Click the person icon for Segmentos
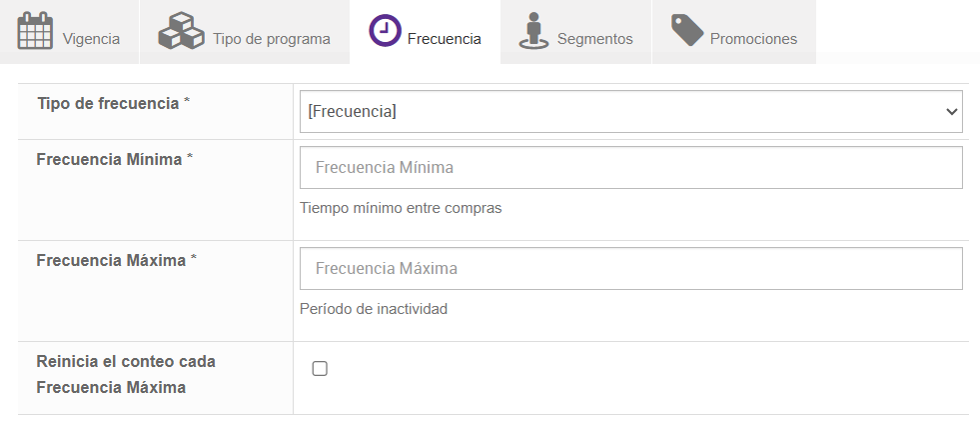 tap(534, 31)
